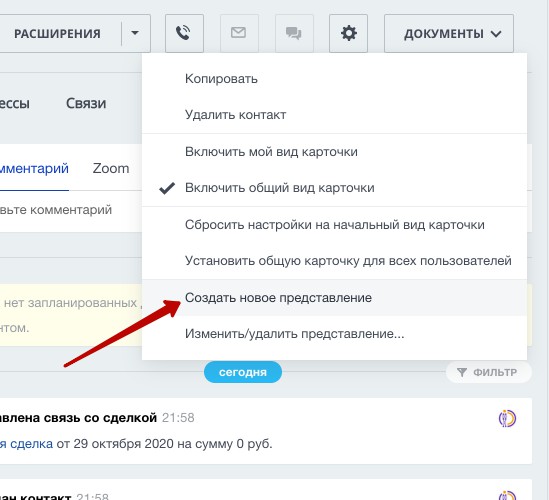Click the ФИЛЬТР button
549x500 pixels.
point(489,372)
